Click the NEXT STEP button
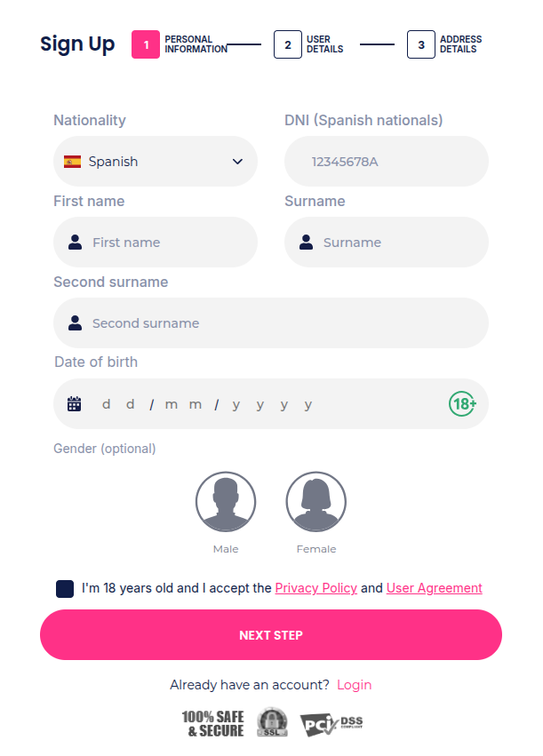Screen dimensions: 543x756 271,635
